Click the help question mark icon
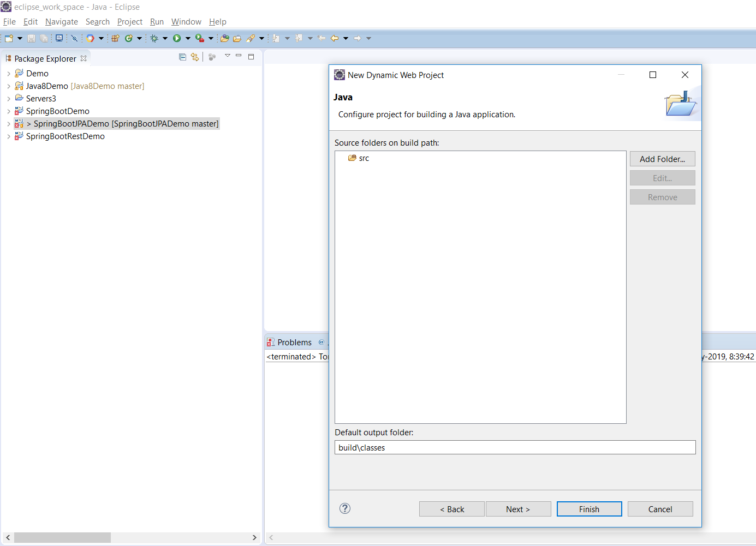Image resolution: width=756 pixels, height=546 pixels. click(x=344, y=508)
